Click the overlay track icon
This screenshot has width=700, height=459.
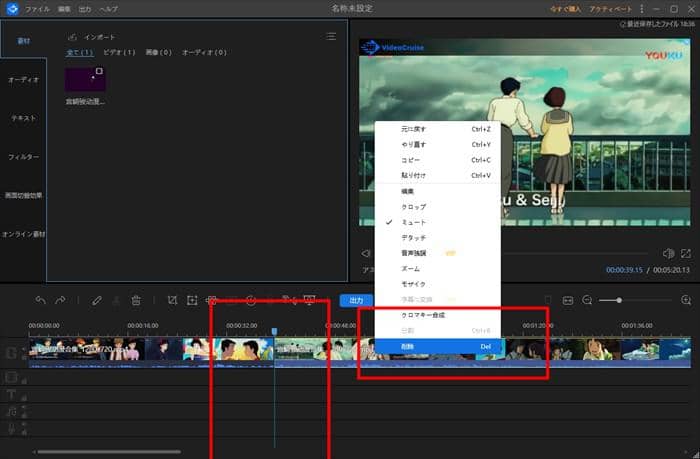pyautogui.click(x=11, y=378)
